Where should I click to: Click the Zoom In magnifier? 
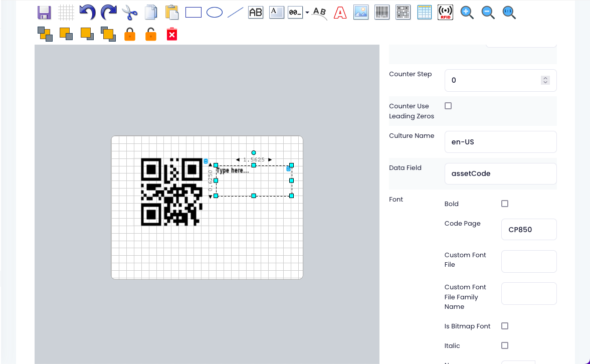click(x=467, y=13)
